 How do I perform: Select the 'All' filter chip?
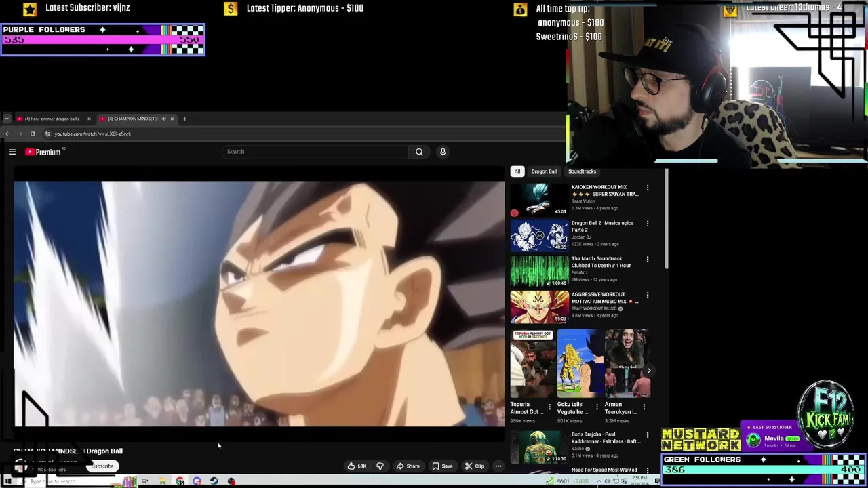(x=517, y=171)
